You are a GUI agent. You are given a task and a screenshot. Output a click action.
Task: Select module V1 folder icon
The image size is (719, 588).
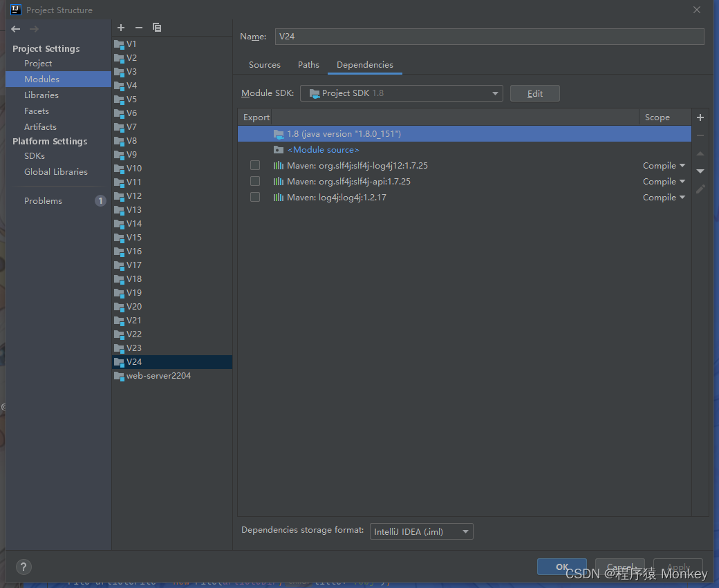pyautogui.click(x=119, y=44)
